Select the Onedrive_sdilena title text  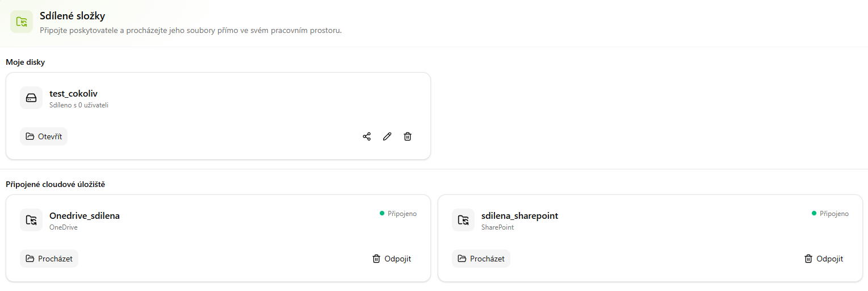[x=85, y=215]
